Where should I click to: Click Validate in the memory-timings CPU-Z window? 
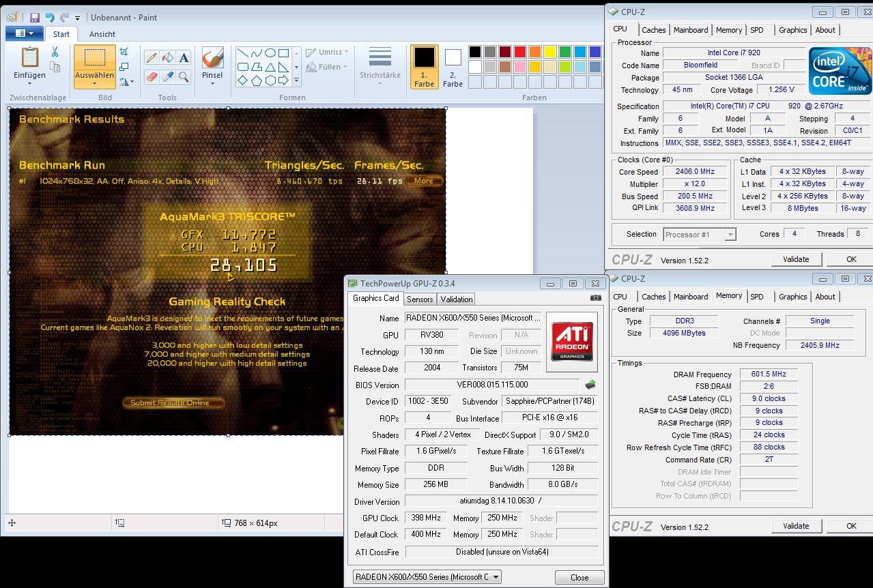(x=796, y=526)
